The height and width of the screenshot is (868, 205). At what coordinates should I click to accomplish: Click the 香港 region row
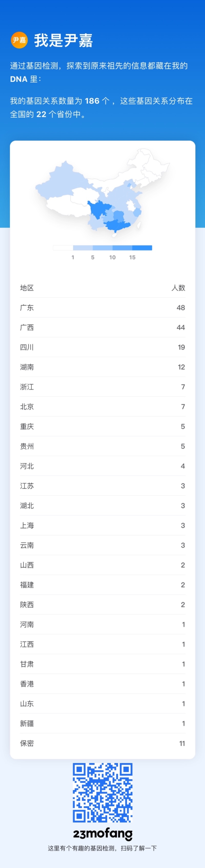[102, 684]
